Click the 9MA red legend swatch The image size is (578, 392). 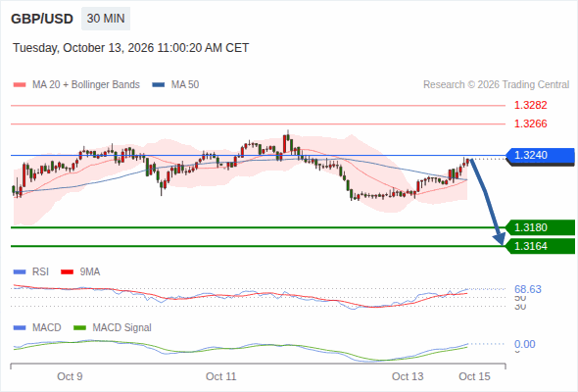point(67,272)
